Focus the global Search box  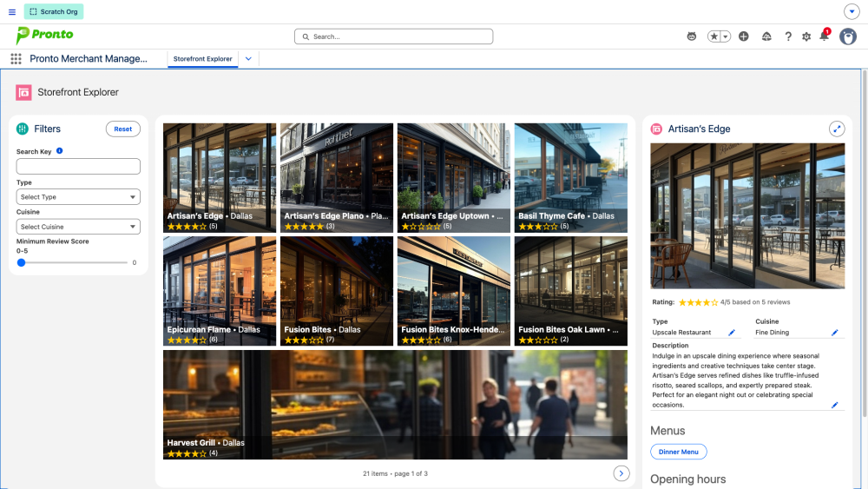coord(393,36)
